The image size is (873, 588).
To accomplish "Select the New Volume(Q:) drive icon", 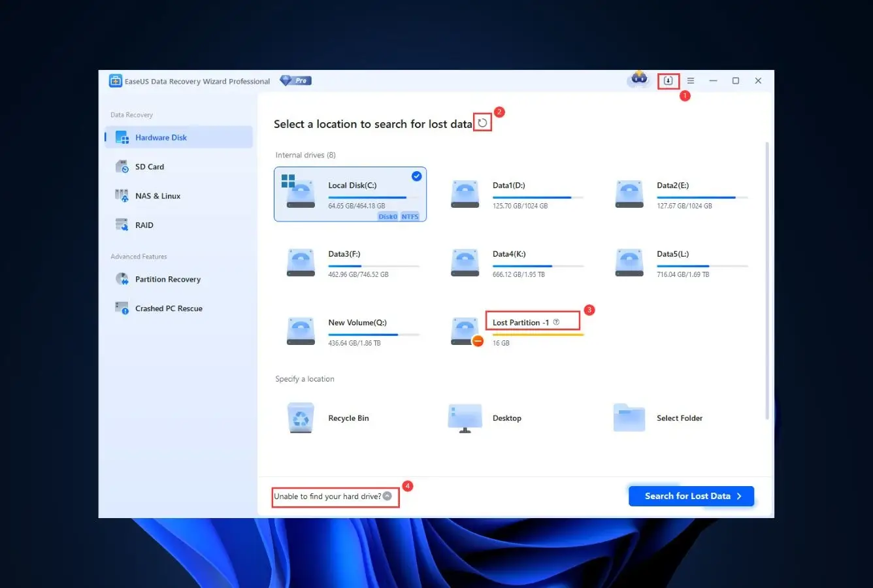I will 301,331.
